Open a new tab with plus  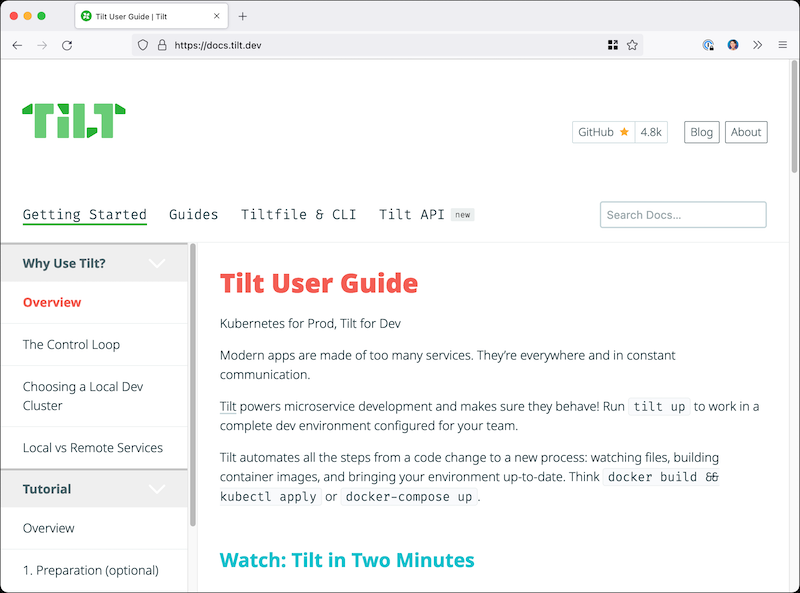[243, 16]
